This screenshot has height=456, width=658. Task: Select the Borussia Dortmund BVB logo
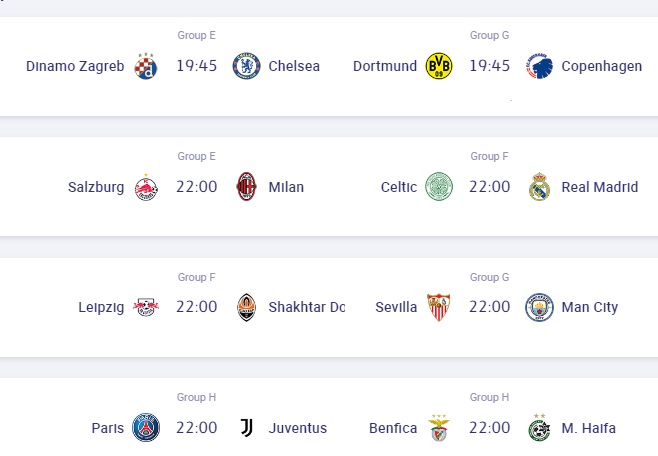(439, 66)
